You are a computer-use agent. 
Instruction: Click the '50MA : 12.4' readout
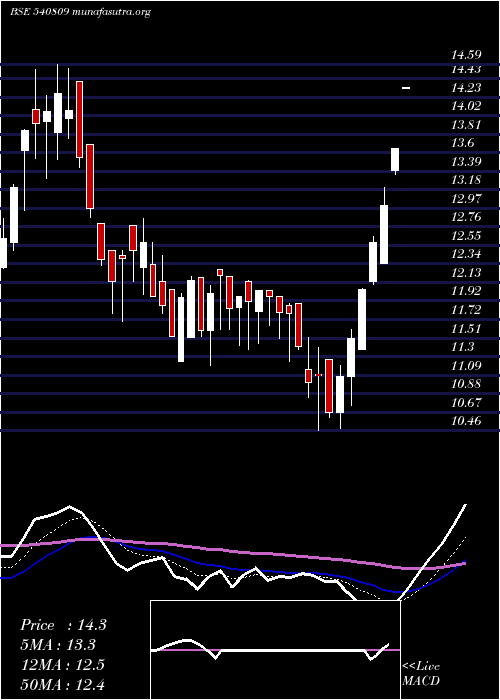[63, 684]
